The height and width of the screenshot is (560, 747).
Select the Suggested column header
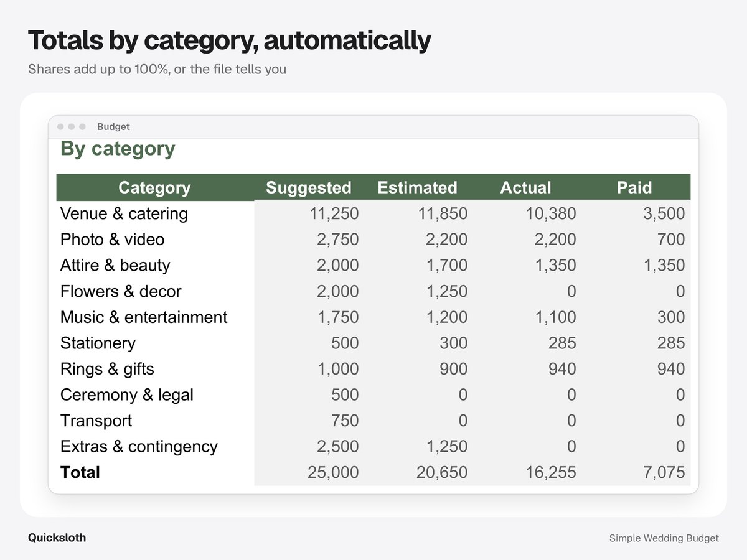pyautogui.click(x=308, y=187)
